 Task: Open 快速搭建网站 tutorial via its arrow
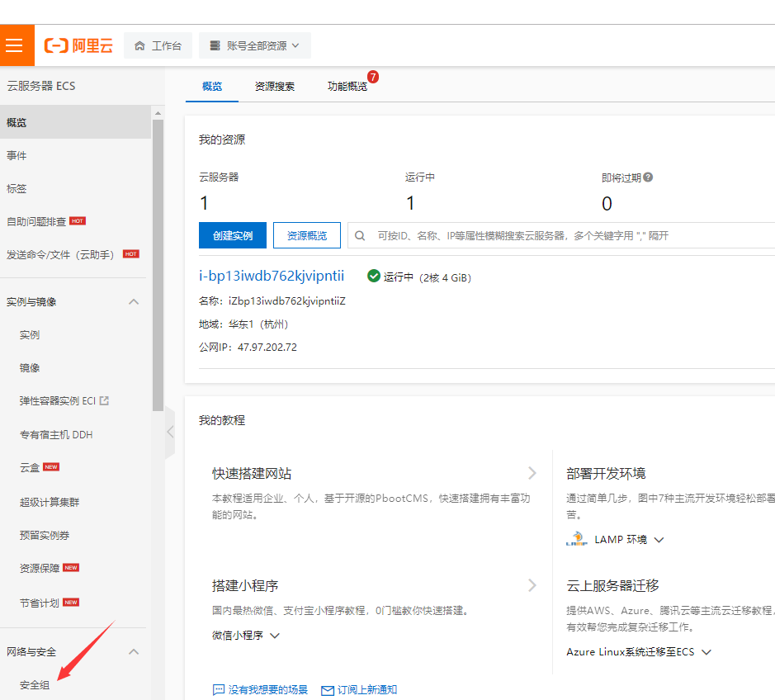click(x=532, y=473)
